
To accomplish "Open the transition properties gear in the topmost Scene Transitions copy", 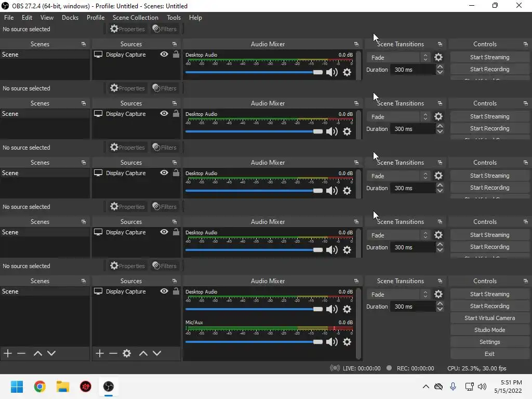I will coord(438,57).
